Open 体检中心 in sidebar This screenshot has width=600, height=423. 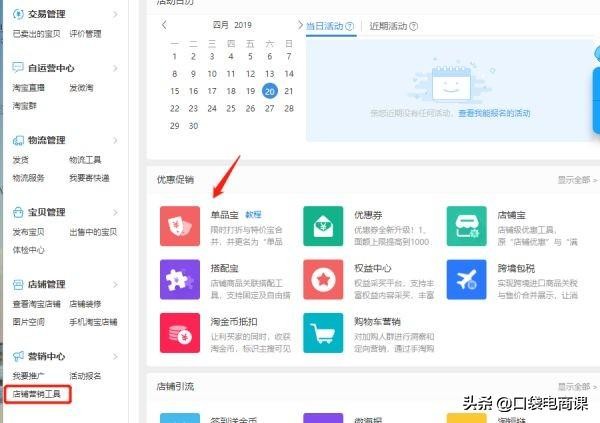point(28,250)
